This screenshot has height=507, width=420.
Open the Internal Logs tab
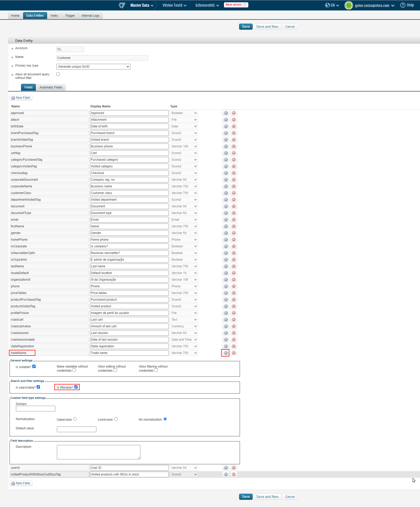point(90,16)
